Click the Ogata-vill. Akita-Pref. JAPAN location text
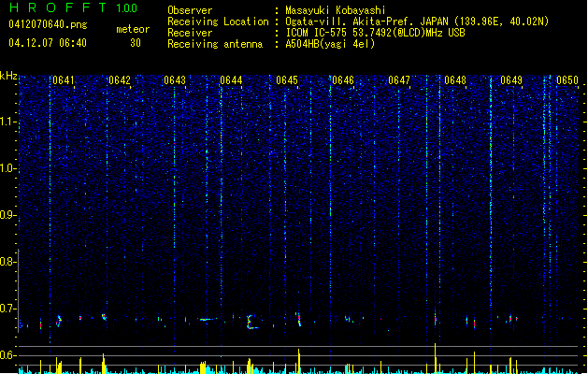 click(417, 22)
